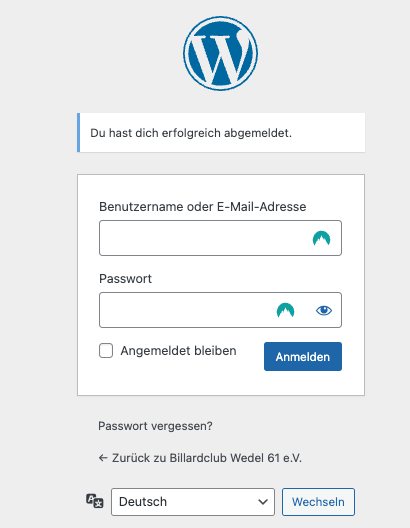Click the Angemeldet bleiben label
Image resolution: width=410 pixels, height=528 pixels.
tap(178, 351)
